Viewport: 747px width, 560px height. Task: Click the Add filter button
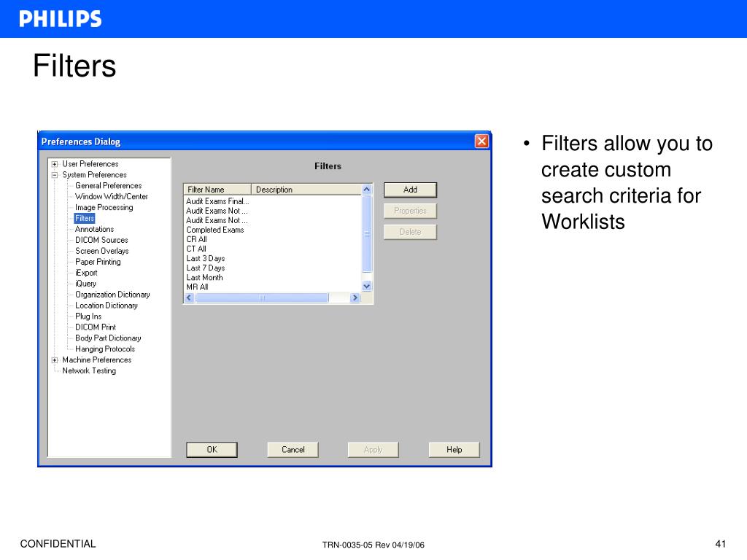pos(410,190)
